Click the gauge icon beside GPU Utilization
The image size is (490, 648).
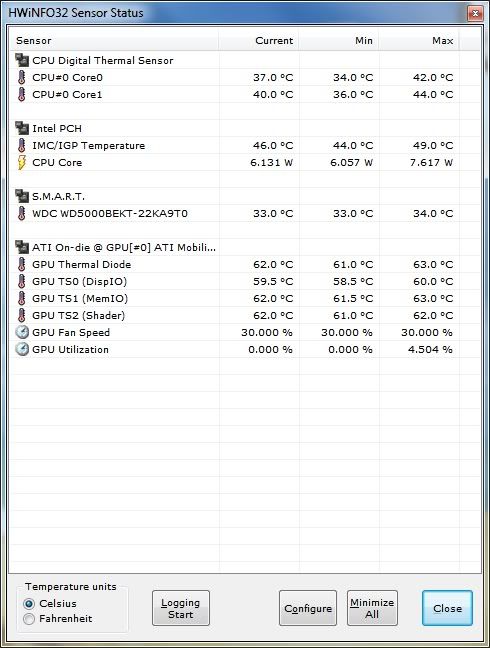click(22, 349)
